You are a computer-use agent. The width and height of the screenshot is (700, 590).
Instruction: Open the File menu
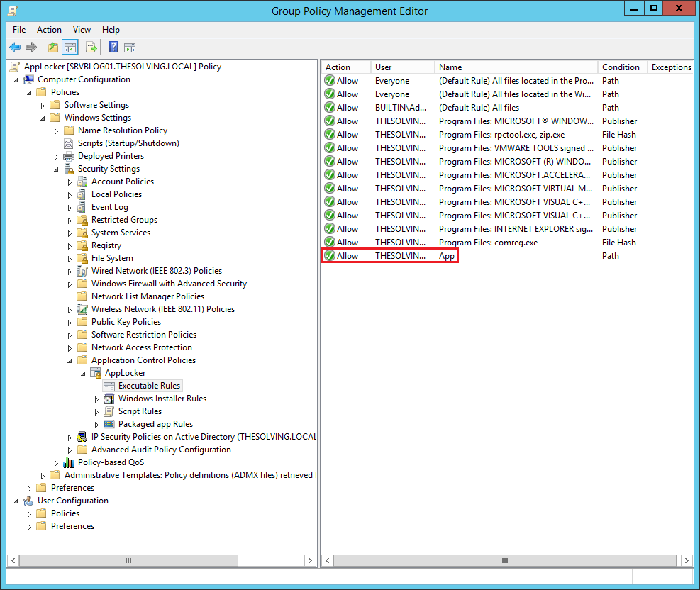click(x=19, y=30)
